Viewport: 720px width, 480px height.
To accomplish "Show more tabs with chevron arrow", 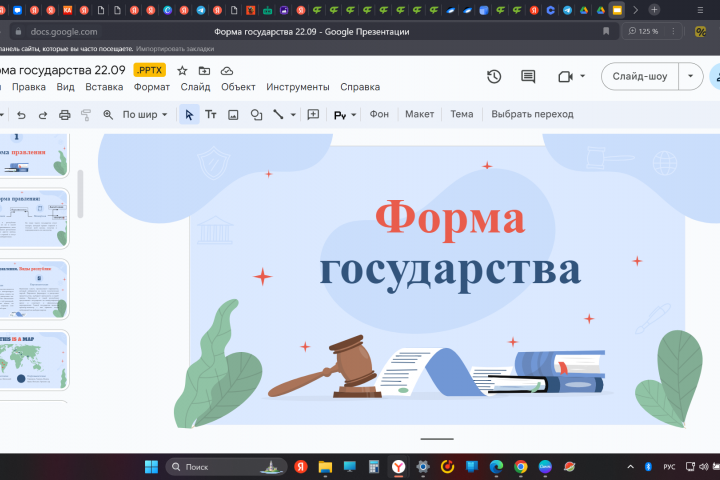I will click(636, 10).
